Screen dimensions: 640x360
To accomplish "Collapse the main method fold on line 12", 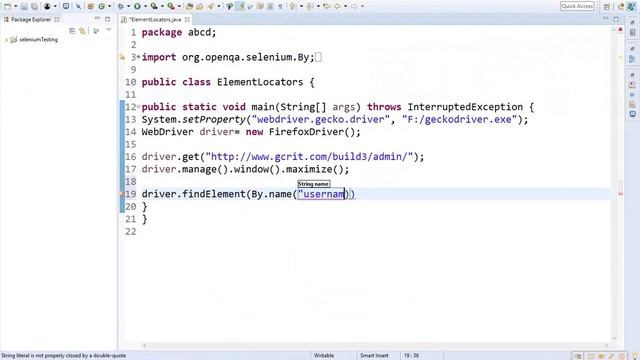I will tap(138, 107).
